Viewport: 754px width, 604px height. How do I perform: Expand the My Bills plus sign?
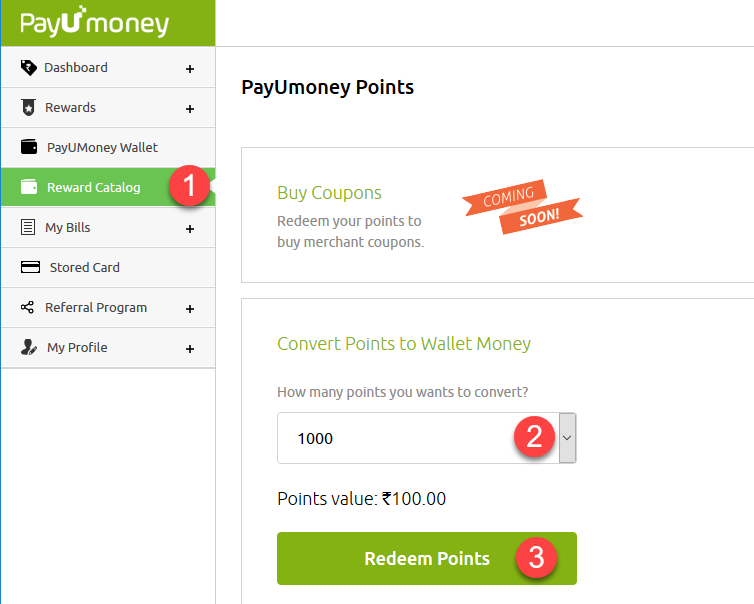tap(190, 229)
